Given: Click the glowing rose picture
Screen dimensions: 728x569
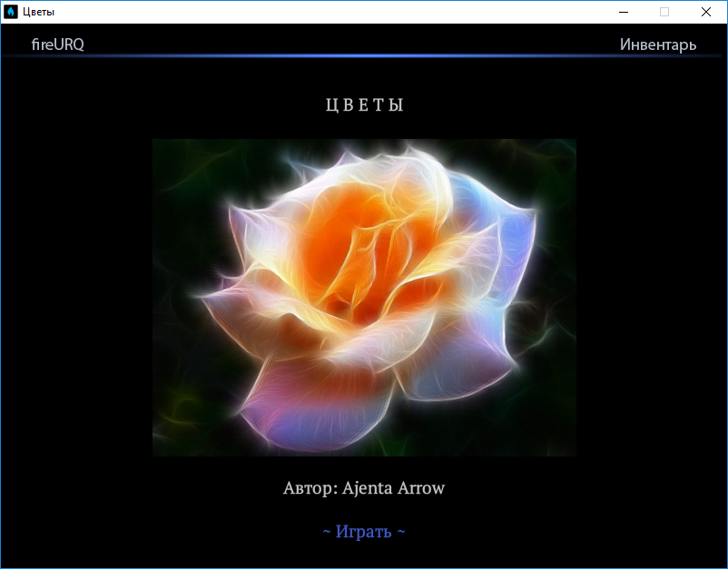Looking at the screenshot, I should [x=364, y=297].
